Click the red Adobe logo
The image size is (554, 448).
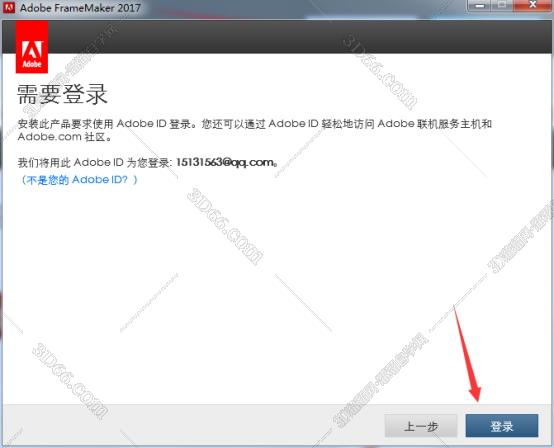(32, 47)
